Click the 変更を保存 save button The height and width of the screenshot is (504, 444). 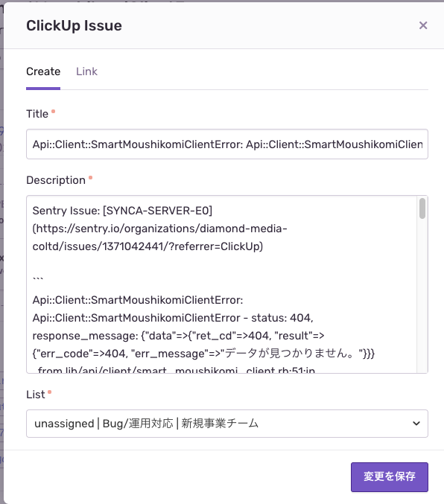[390, 476]
